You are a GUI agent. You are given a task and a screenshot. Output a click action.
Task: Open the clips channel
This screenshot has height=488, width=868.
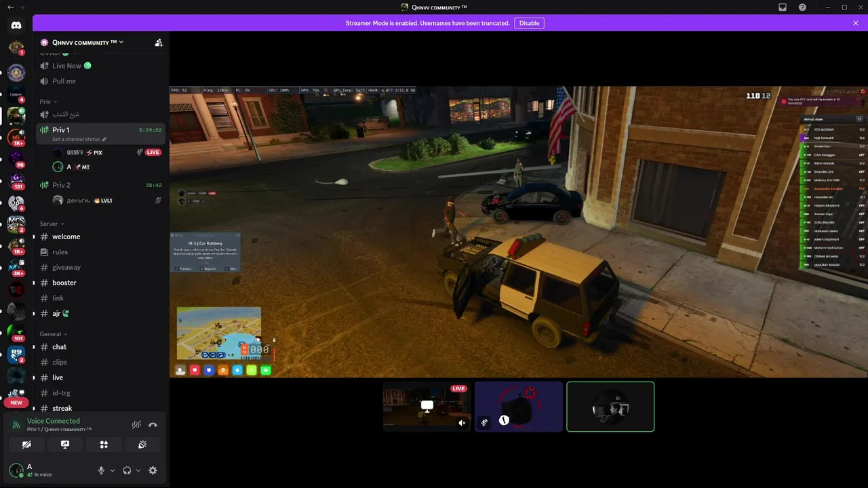100,362
